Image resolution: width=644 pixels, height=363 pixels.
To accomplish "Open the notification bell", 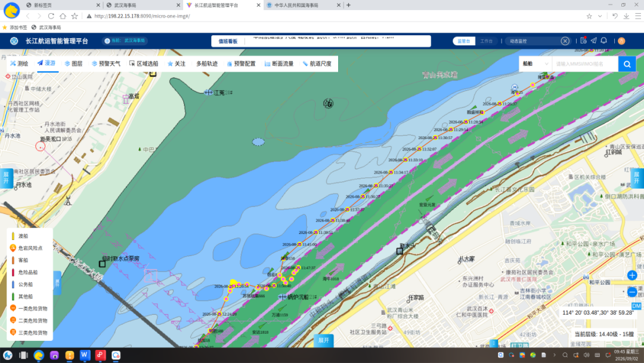I will [603, 41].
